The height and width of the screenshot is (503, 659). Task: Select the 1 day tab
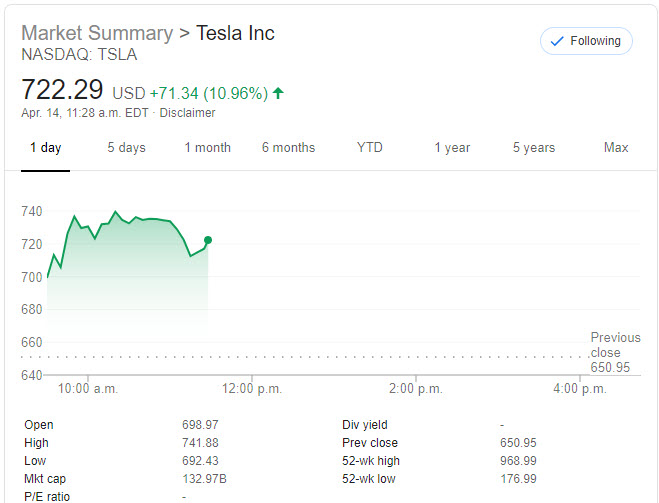coord(45,148)
